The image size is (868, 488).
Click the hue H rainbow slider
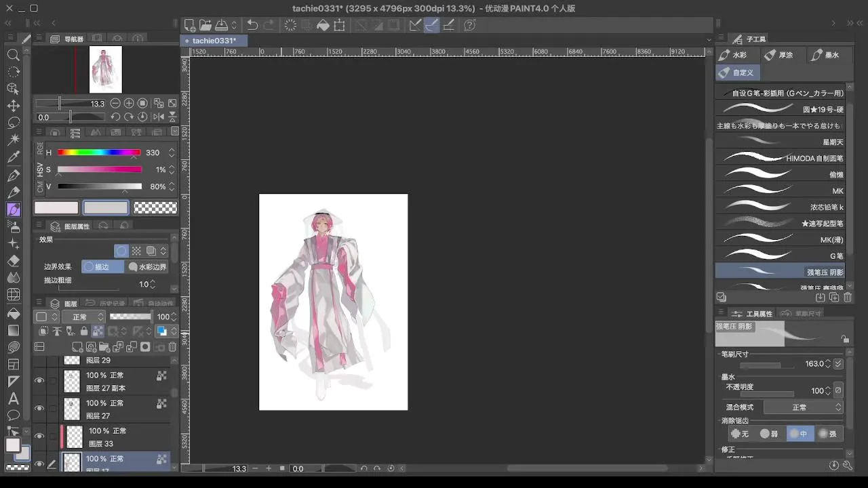(99, 152)
